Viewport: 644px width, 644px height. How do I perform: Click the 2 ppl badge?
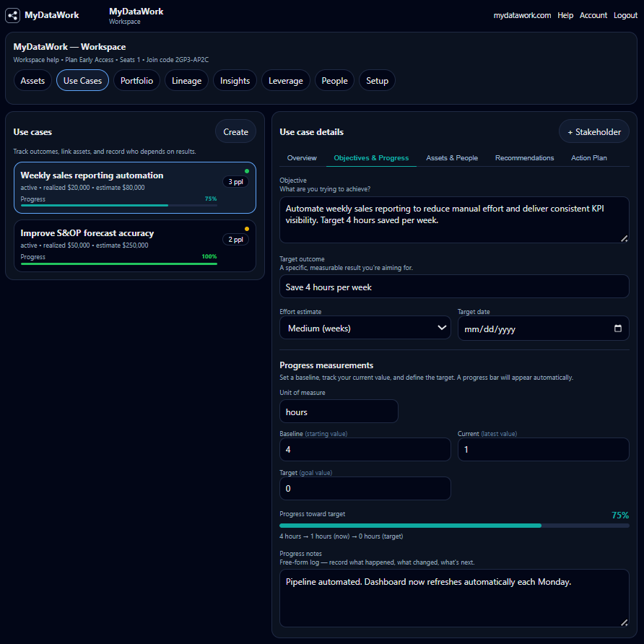[235, 240]
